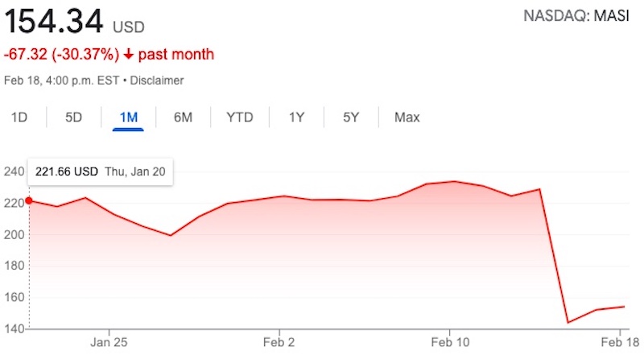Click the 240 y-axis label

pos(14,171)
